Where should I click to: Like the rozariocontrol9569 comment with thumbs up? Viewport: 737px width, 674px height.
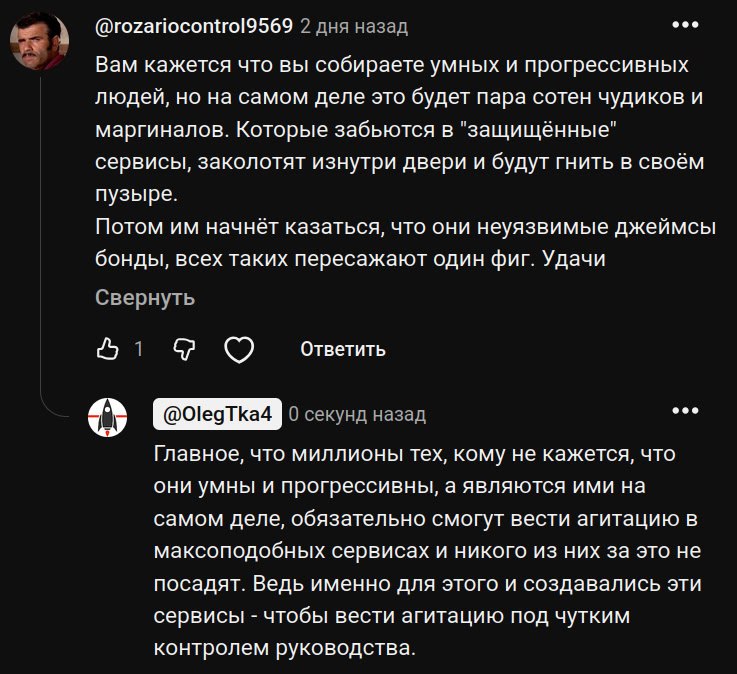click(x=107, y=349)
